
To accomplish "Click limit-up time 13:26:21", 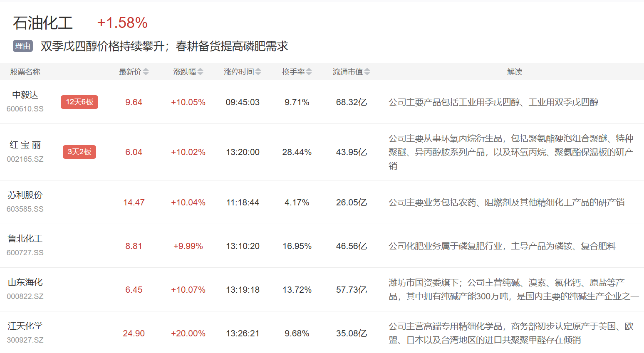I will (243, 333).
